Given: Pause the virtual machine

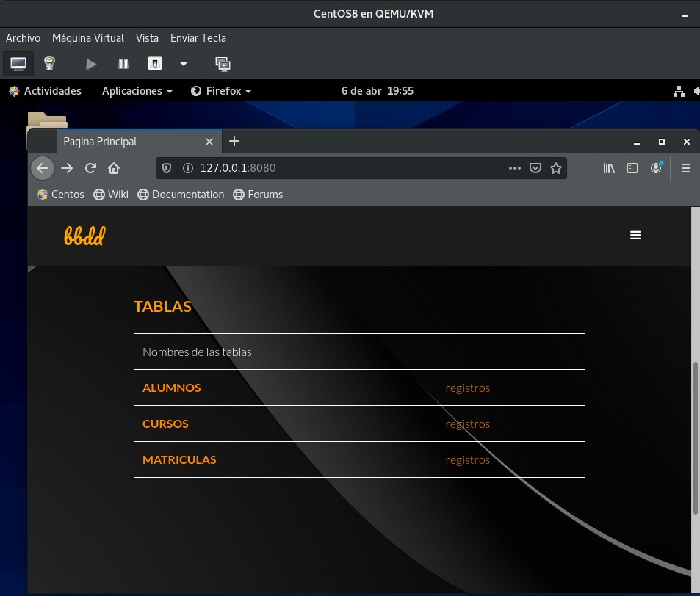Looking at the screenshot, I should [x=123, y=64].
